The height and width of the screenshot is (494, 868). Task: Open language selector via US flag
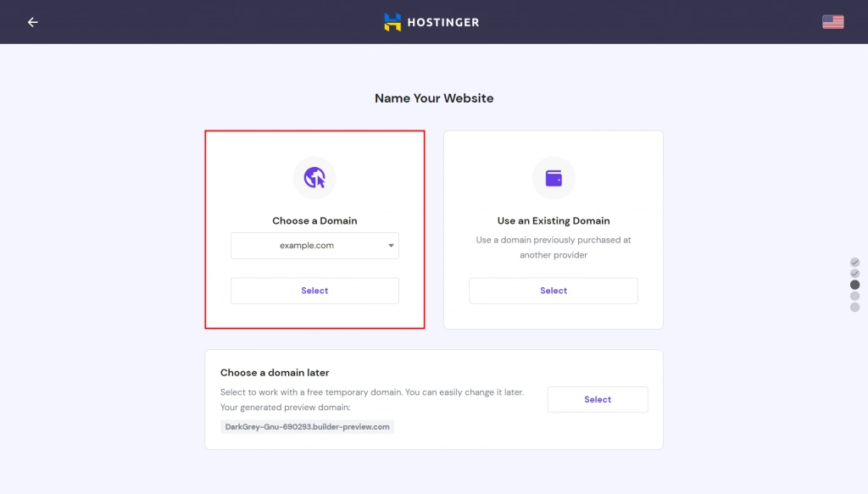click(832, 21)
